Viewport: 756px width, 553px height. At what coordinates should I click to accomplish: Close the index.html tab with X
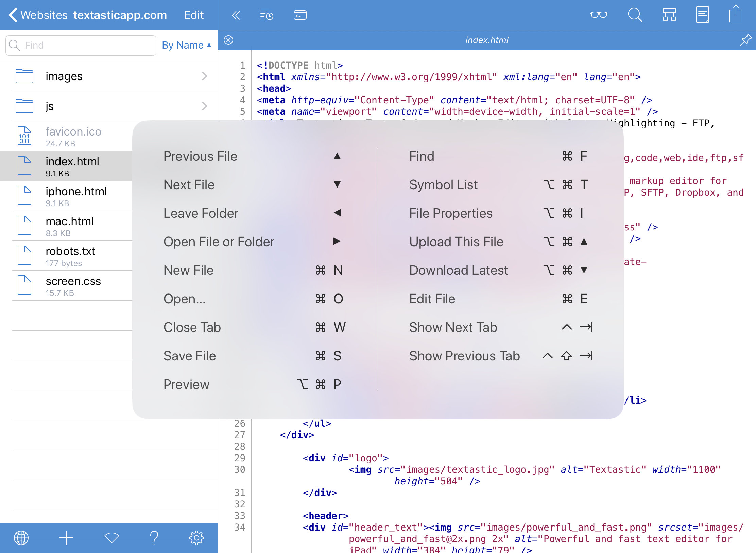228,40
